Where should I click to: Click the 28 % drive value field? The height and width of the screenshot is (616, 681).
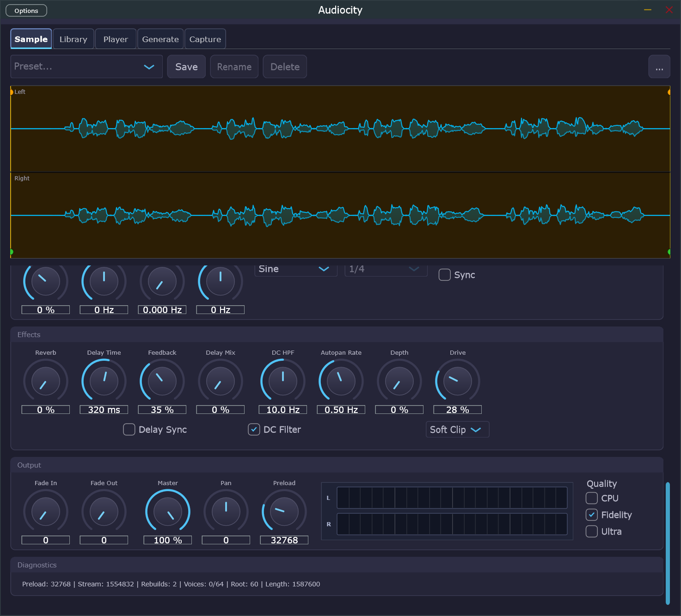(x=458, y=410)
